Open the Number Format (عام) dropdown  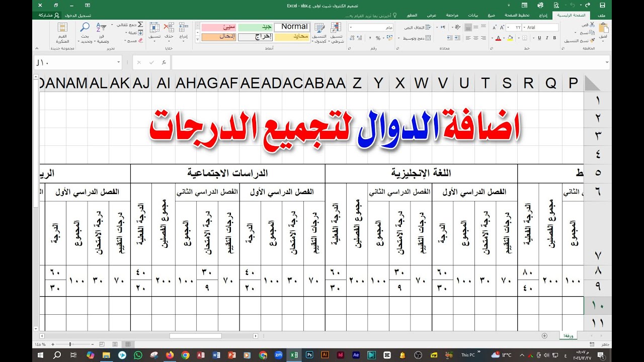tap(351, 27)
